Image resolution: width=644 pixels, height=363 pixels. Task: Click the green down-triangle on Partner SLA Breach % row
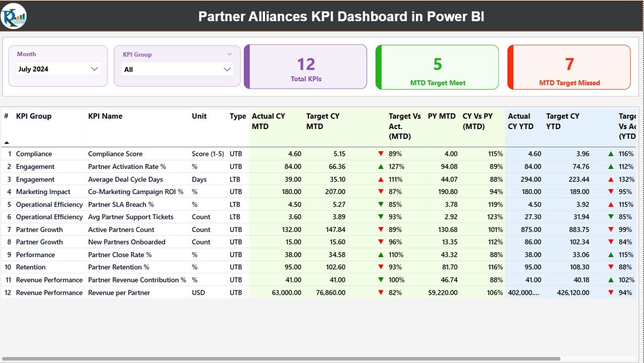pyautogui.click(x=381, y=204)
